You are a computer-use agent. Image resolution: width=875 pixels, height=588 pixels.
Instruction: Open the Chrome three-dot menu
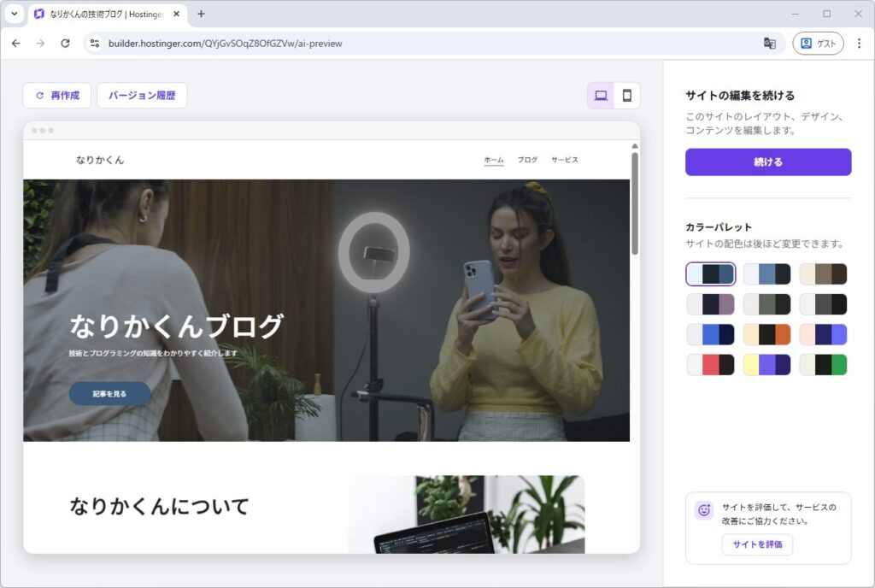click(x=859, y=44)
